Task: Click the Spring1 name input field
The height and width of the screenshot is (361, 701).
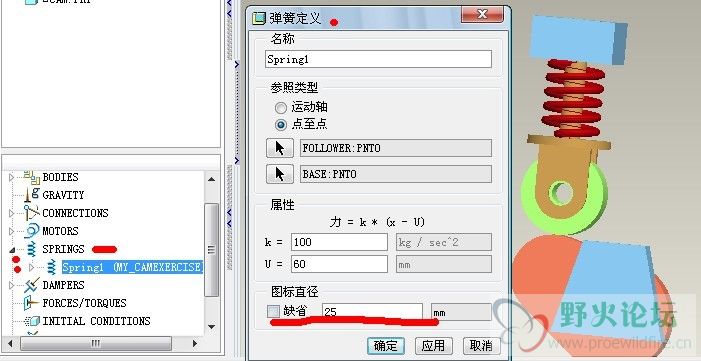Action: click(x=378, y=59)
